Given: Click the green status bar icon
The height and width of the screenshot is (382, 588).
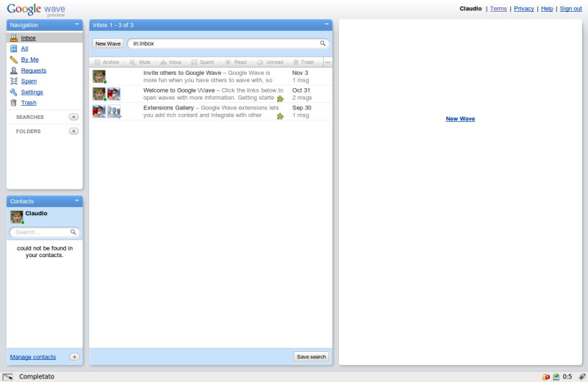Looking at the screenshot, I should 556,377.
